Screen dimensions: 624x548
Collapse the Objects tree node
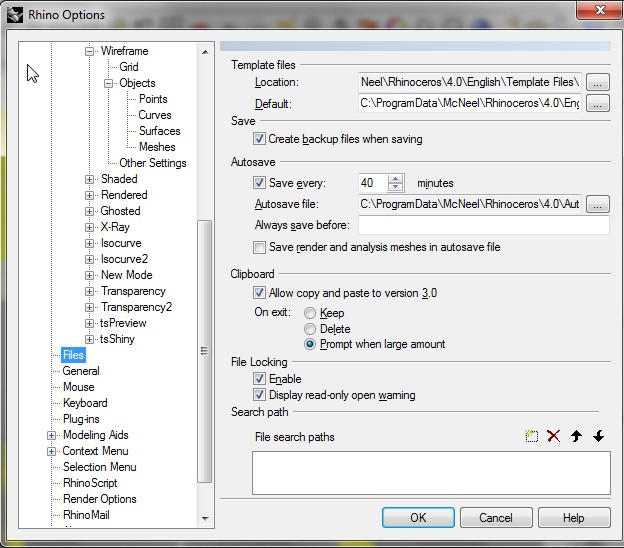(x=108, y=84)
